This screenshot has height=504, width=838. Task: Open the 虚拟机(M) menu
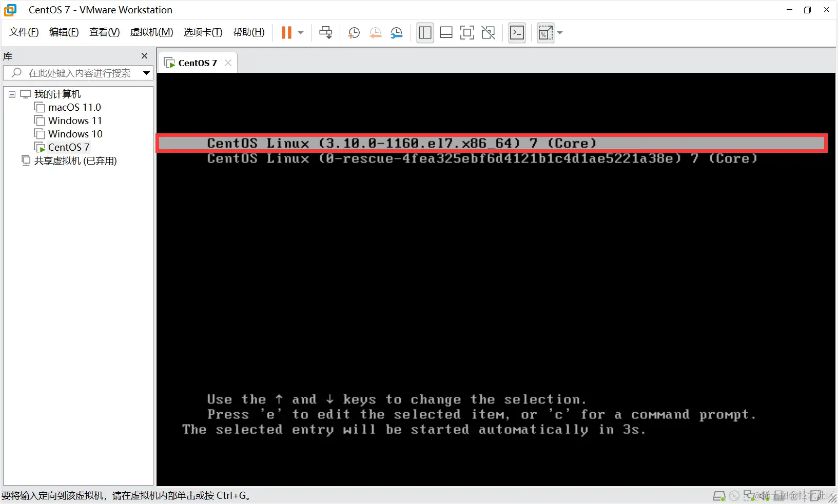point(152,32)
